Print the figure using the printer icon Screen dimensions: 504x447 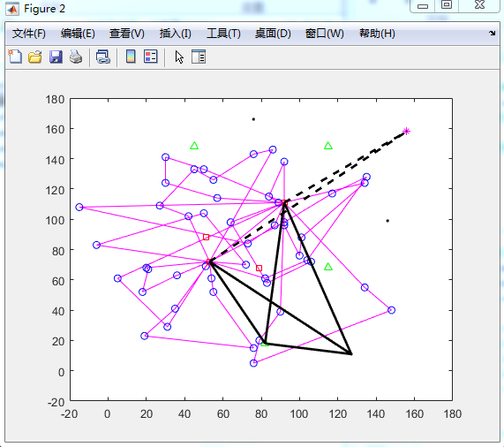pyautogui.click(x=76, y=57)
